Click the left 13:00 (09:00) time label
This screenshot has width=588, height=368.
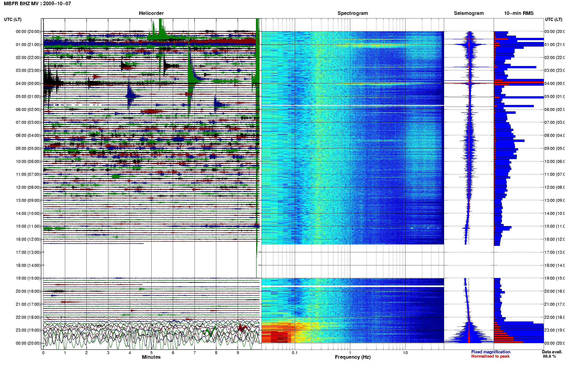coord(28,200)
